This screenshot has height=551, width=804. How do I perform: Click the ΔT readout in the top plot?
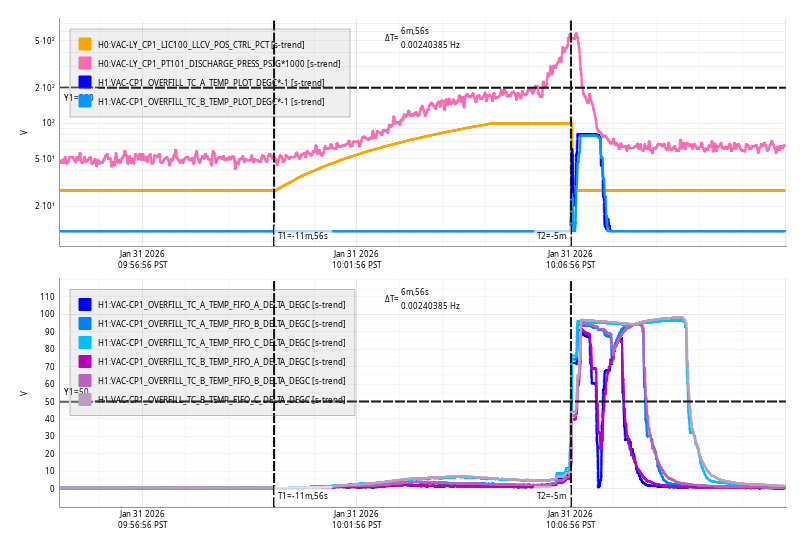pyautogui.click(x=423, y=39)
